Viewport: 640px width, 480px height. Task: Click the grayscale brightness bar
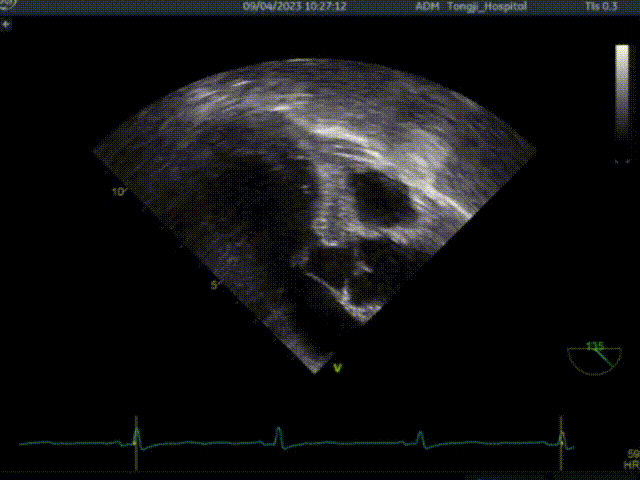click(x=621, y=103)
